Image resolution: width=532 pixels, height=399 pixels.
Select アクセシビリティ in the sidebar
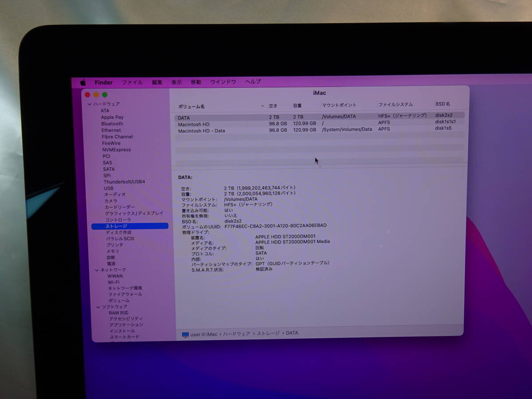click(126, 319)
